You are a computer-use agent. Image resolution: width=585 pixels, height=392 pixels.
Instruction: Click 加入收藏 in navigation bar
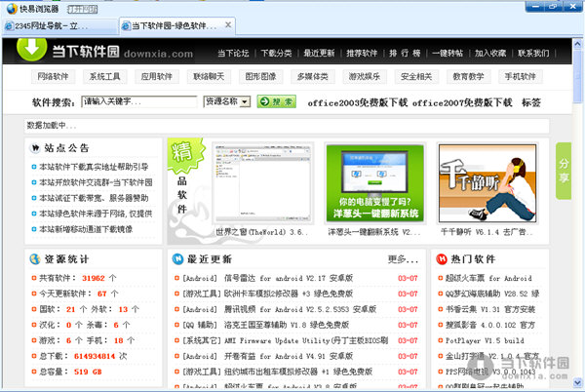pyautogui.click(x=490, y=53)
